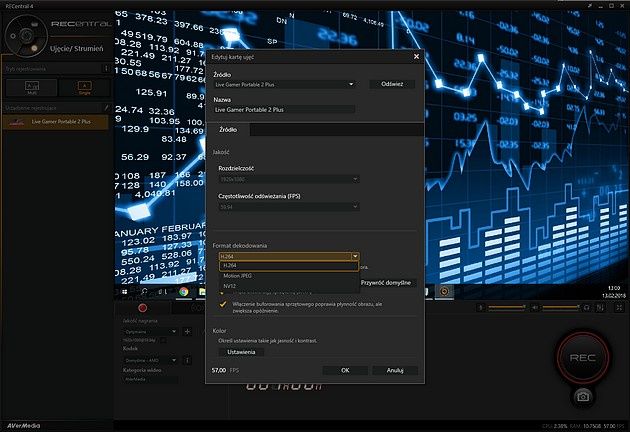Screen dimensions: 630x432
Task: Choose NV12 from decoding list
Action: [289, 286]
